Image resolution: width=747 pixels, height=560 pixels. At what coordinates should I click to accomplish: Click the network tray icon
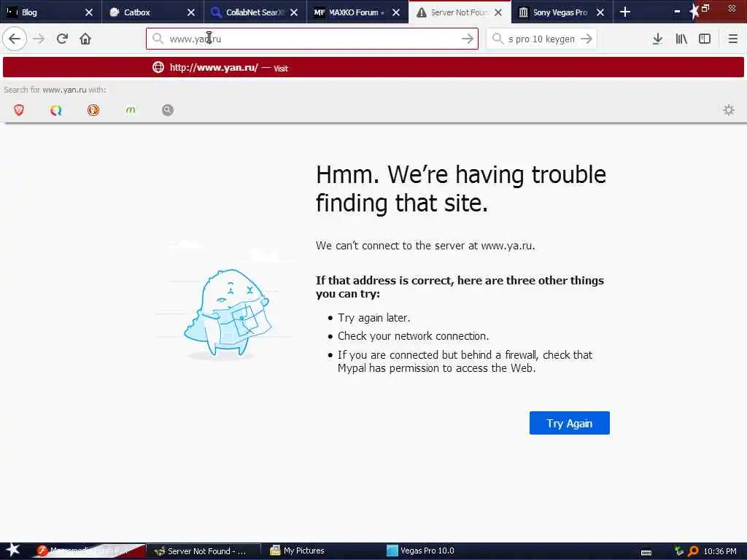(679, 551)
